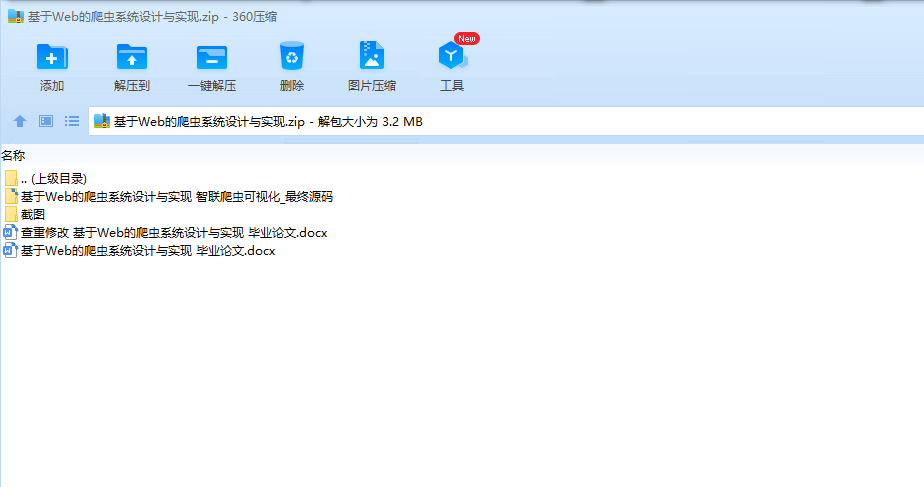
Task: Click the folder icon of 截图
Action: click(11, 214)
